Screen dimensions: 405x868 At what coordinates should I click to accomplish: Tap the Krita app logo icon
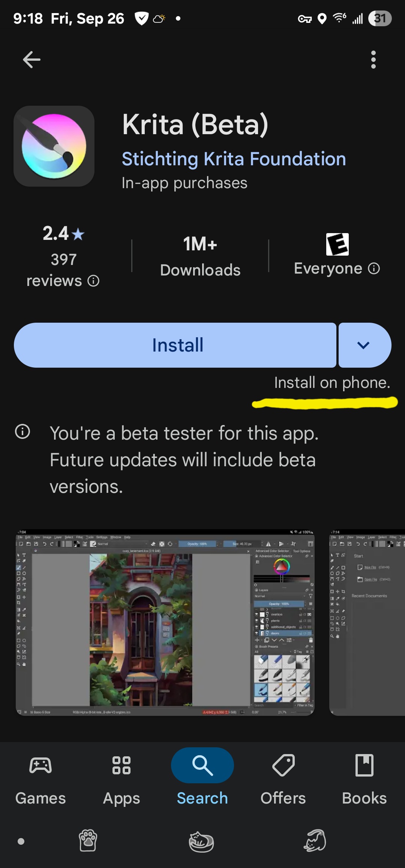54,146
